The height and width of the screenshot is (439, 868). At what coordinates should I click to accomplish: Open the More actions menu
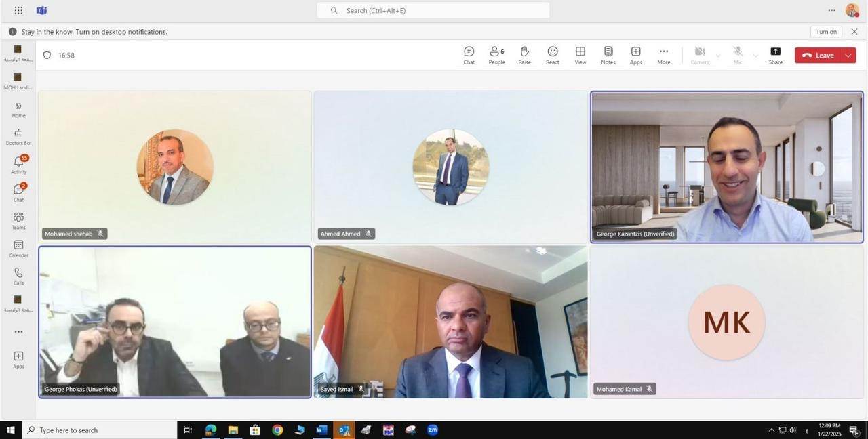click(663, 56)
